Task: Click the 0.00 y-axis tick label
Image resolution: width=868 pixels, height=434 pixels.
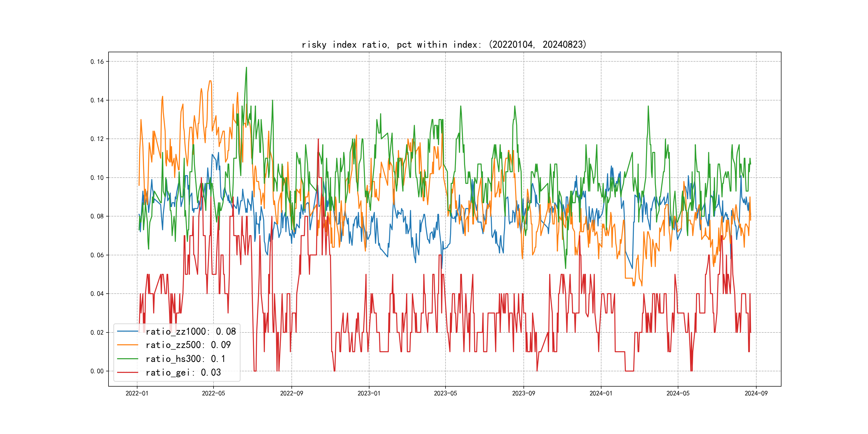Action: click(x=97, y=371)
